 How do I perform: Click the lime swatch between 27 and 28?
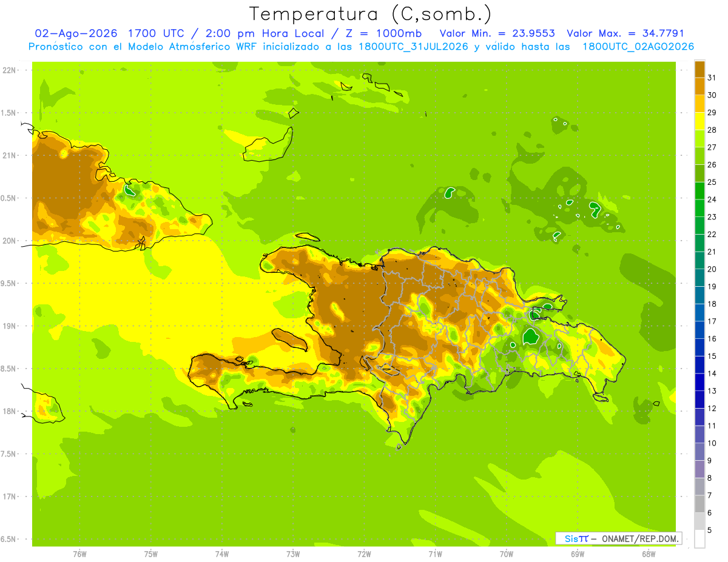pyautogui.click(x=699, y=138)
